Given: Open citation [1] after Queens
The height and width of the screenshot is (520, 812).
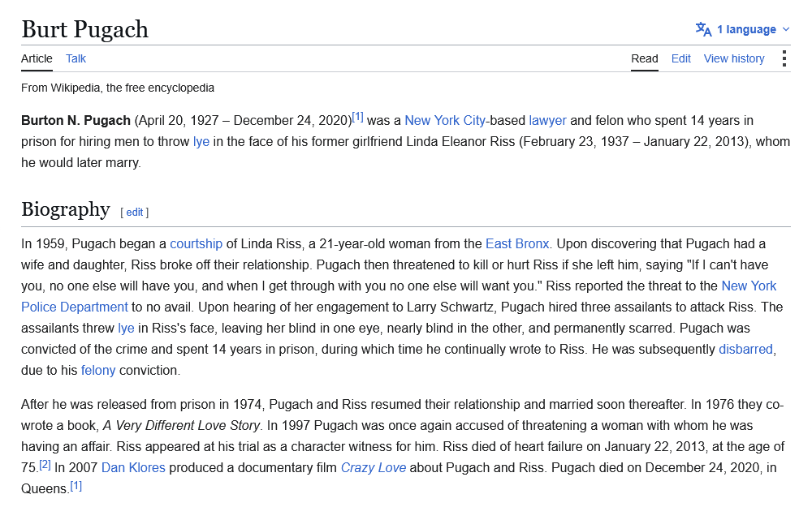Looking at the screenshot, I should point(76,485).
